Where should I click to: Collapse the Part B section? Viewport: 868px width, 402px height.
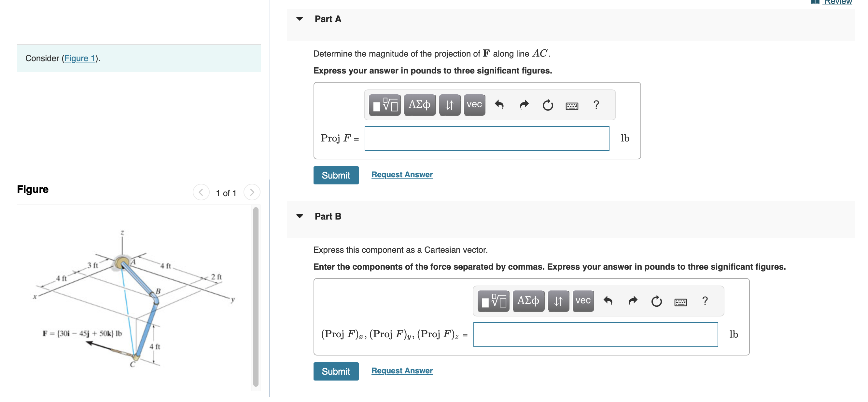(300, 216)
